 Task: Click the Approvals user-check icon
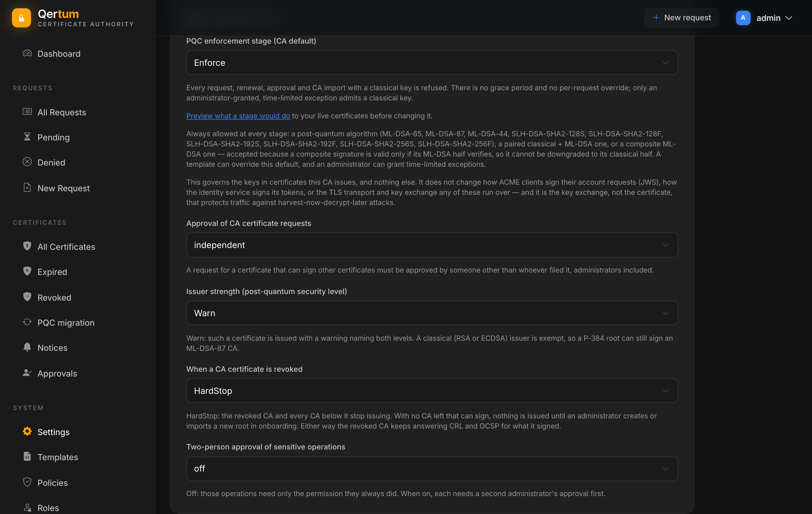pyautogui.click(x=27, y=373)
